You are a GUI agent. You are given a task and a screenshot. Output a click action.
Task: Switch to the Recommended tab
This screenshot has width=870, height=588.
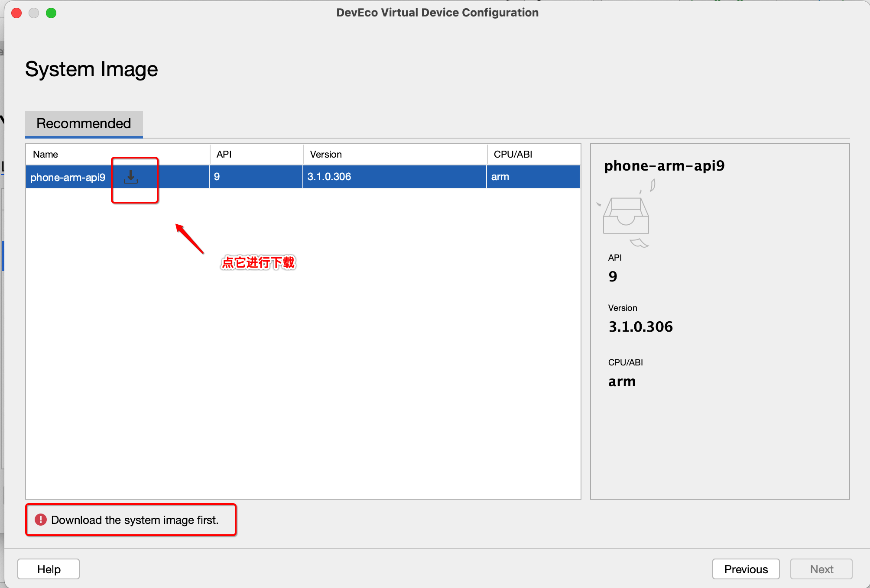pos(84,123)
